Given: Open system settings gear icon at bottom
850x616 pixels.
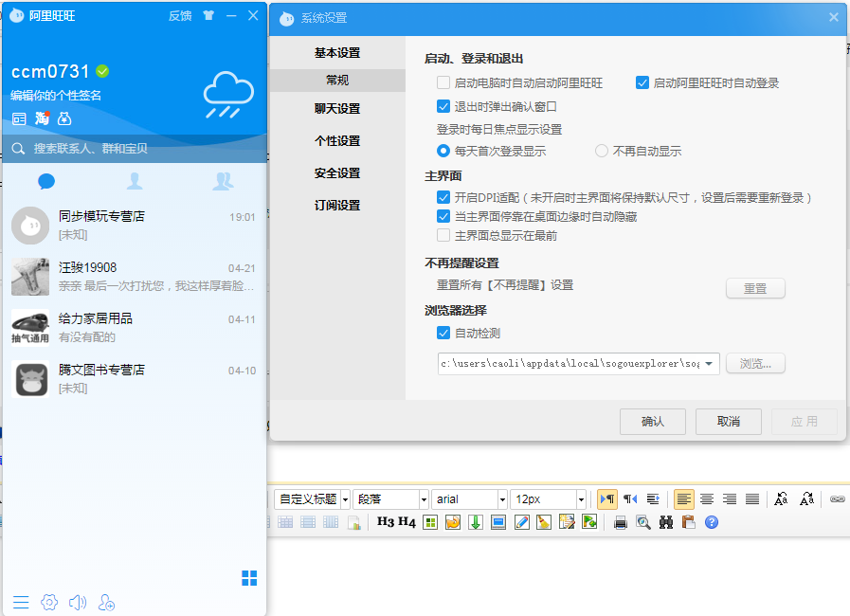Looking at the screenshot, I should tap(49, 602).
